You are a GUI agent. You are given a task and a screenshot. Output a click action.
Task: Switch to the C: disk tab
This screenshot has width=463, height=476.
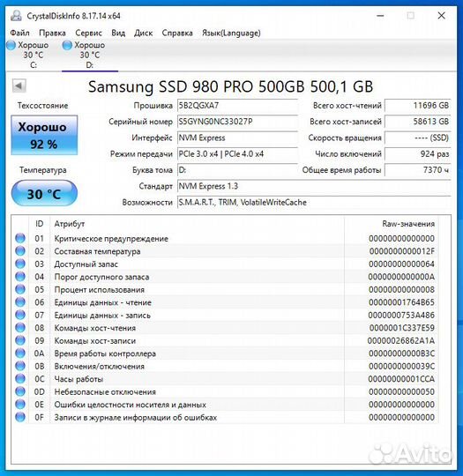[34, 55]
